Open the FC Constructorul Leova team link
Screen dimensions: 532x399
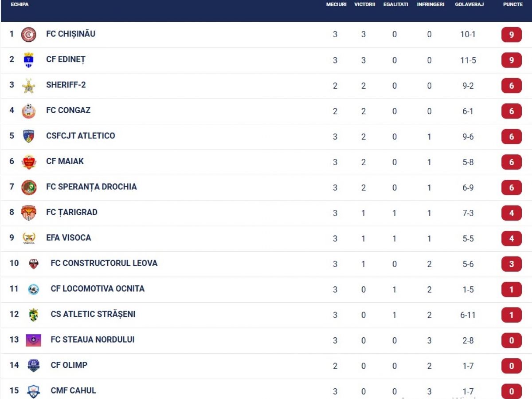(104, 263)
